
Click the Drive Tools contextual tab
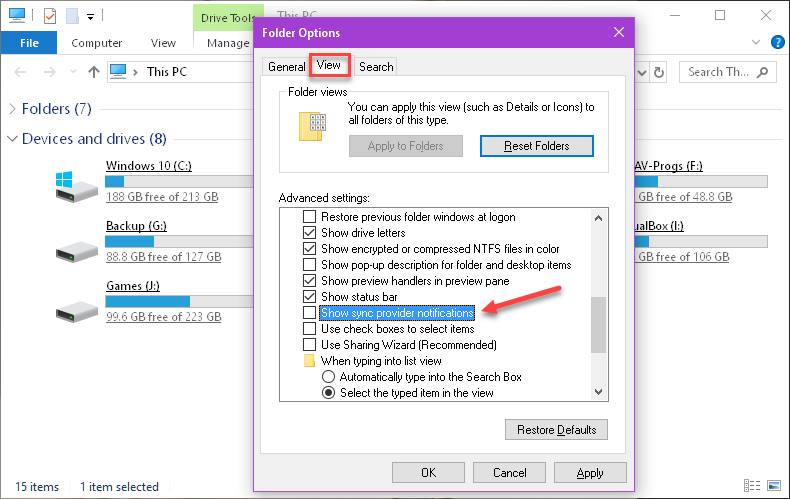click(x=228, y=18)
